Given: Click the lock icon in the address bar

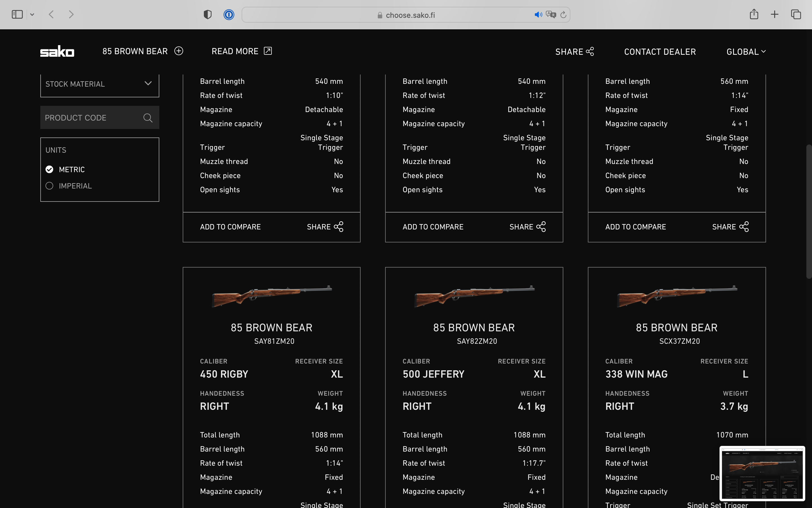Looking at the screenshot, I should coord(380,15).
